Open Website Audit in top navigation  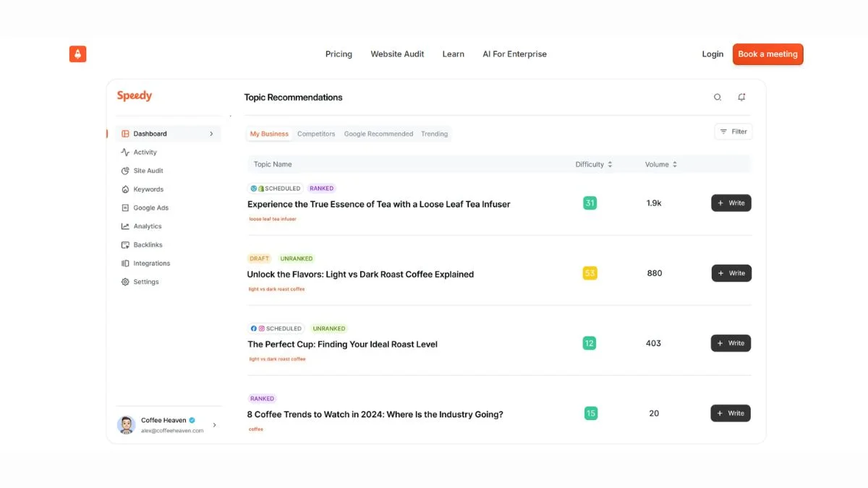pos(397,54)
